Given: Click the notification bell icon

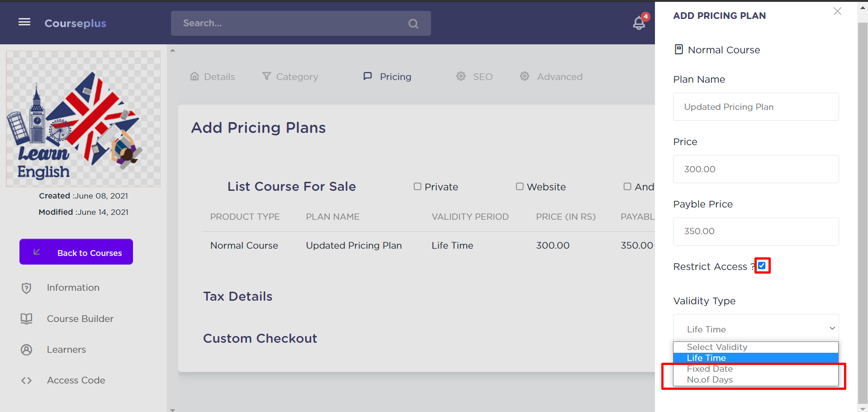Looking at the screenshot, I should click(639, 23).
